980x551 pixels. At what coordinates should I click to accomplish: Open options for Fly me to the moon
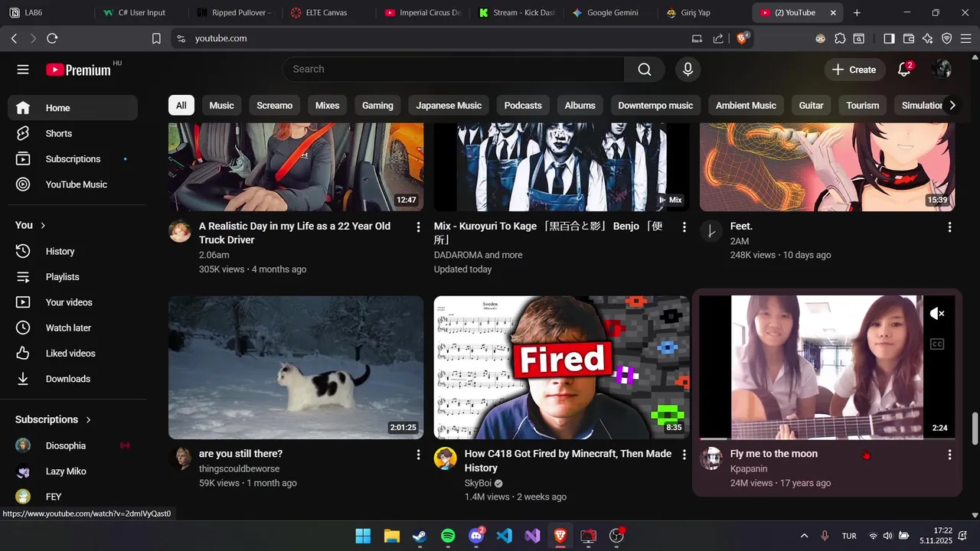click(949, 455)
